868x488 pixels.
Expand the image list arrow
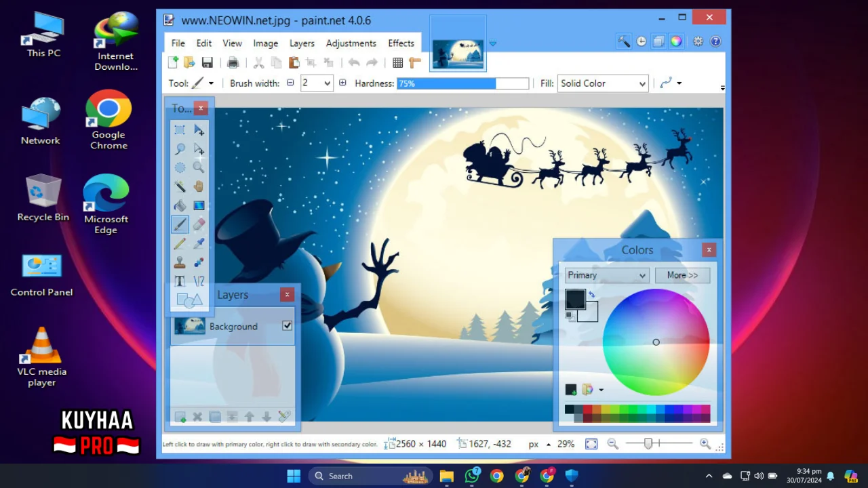493,43
